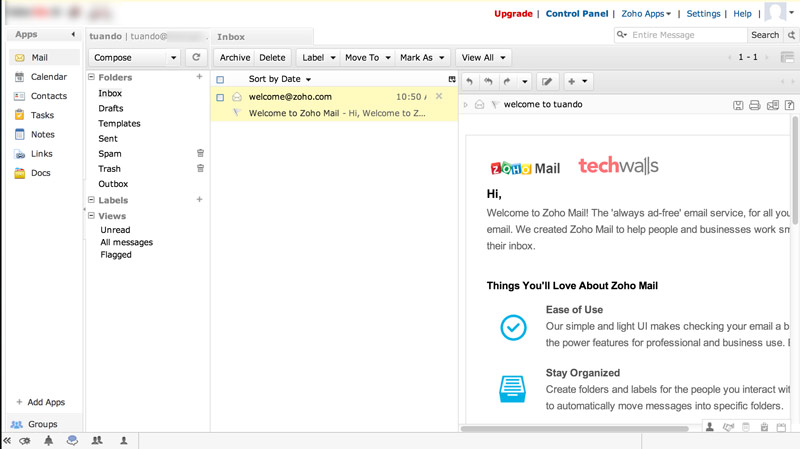Click the vertical scrollbar of message pane
800x449 pixels.
coord(795,171)
